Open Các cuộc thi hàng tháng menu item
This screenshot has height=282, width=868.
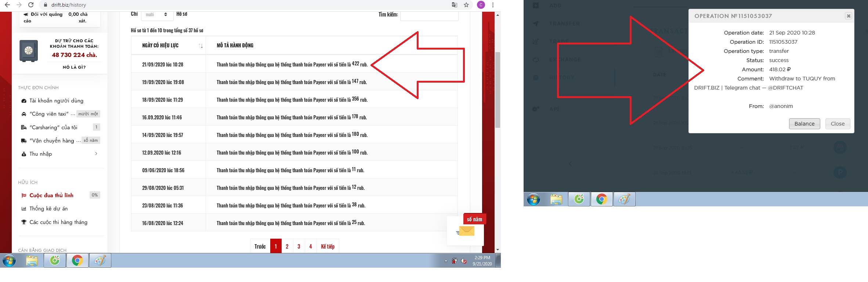[58, 222]
